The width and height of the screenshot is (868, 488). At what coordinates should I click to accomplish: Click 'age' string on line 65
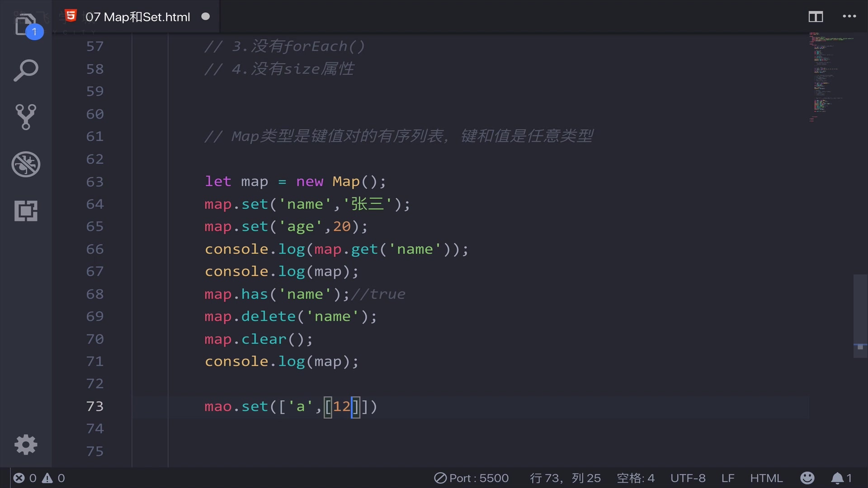coord(301,226)
